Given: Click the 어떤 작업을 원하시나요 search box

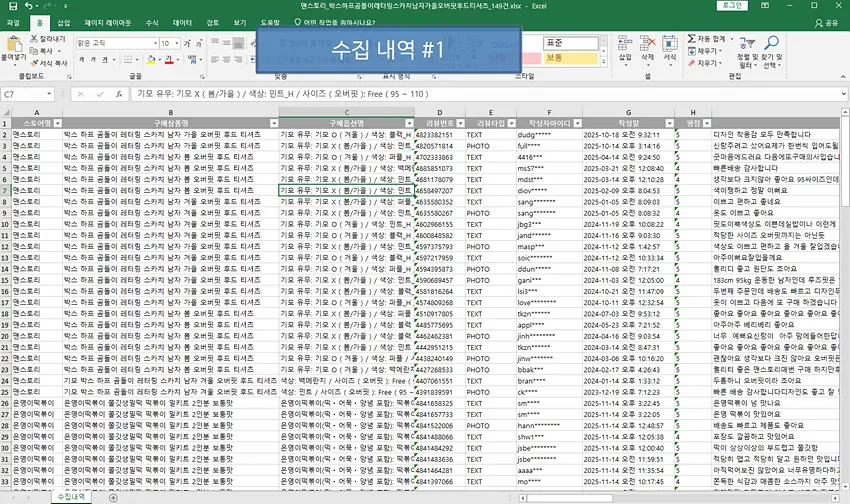Looking at the screenshot, I should [334, 23].
